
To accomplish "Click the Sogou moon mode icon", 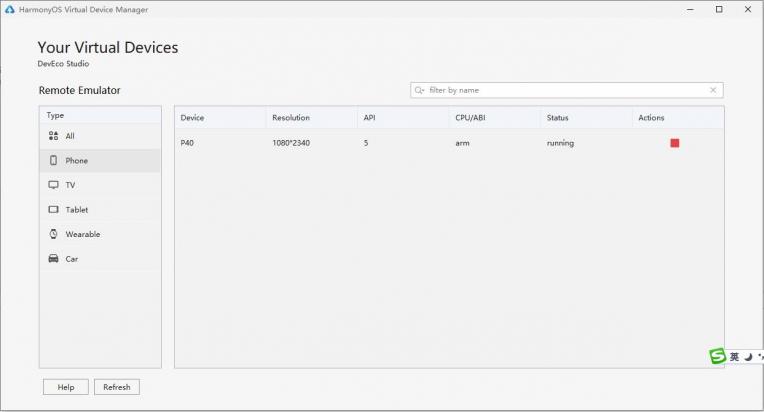I will click(x=748, y=357).
